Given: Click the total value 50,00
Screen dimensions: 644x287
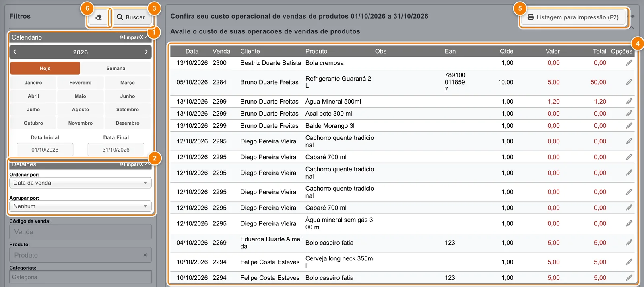Looking at the screenshot, I should coord(598,82).
